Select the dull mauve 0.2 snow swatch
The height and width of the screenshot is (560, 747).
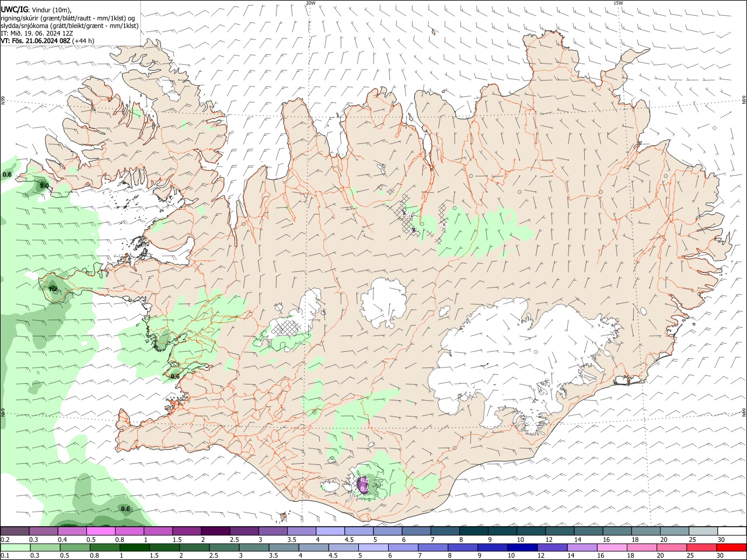pyautogui.click(x=15, y=531)
